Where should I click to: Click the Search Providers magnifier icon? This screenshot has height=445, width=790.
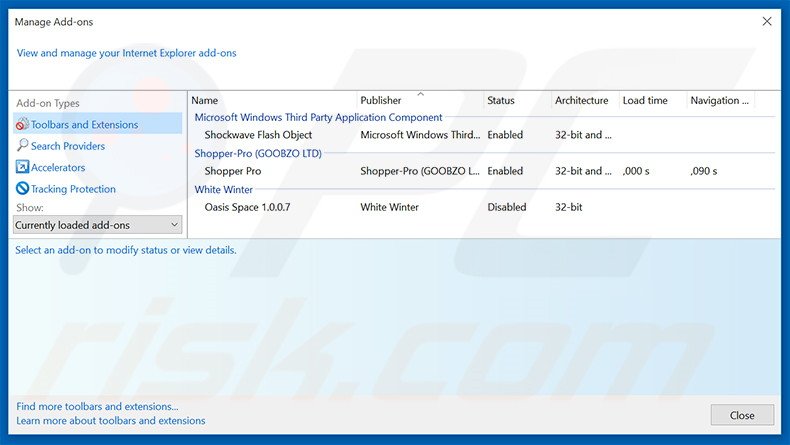pyautogui.click(x=22, y=146)
